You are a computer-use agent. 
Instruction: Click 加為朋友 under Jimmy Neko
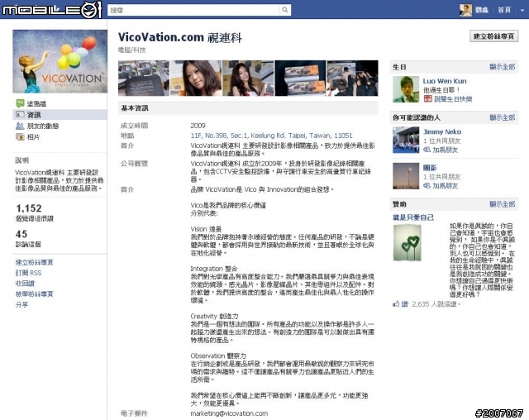[446, 150]
